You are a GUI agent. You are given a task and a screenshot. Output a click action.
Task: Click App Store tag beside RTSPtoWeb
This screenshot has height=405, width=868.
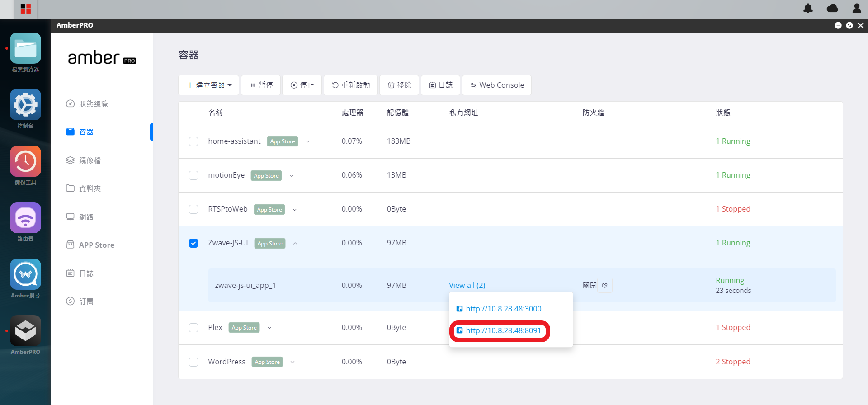269,210
